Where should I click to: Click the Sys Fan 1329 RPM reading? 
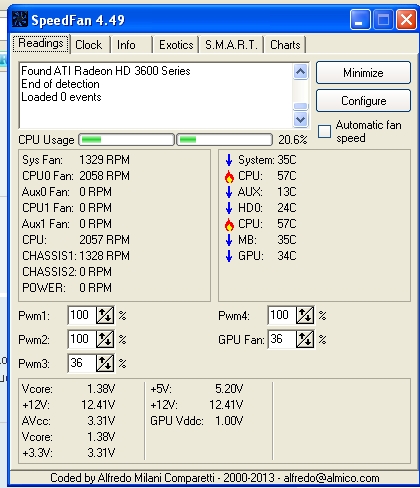76,160
